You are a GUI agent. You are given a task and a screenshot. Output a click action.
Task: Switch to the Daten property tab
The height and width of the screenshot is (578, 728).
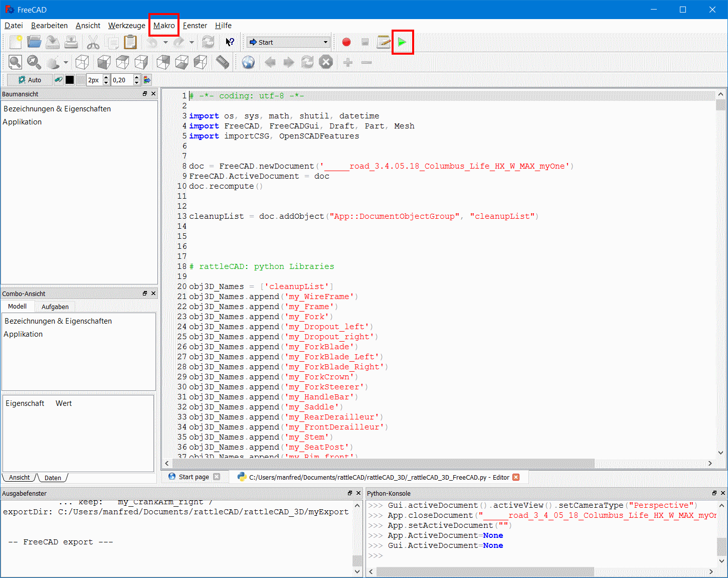pyautogui.click(x=53, y=478)
